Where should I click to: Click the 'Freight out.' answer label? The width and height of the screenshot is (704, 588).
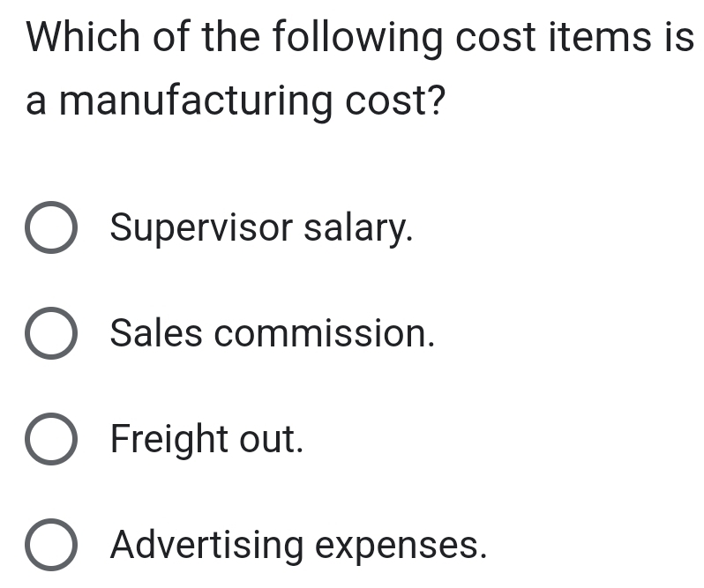(207, 440)
